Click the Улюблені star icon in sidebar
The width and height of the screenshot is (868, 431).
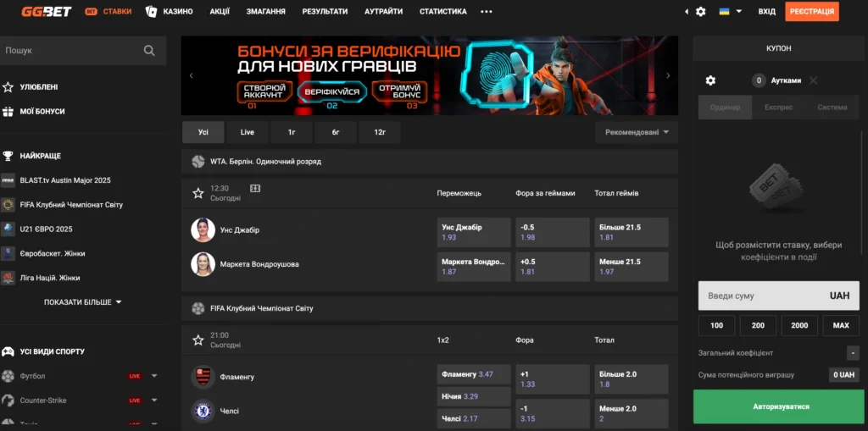[8, 87]
